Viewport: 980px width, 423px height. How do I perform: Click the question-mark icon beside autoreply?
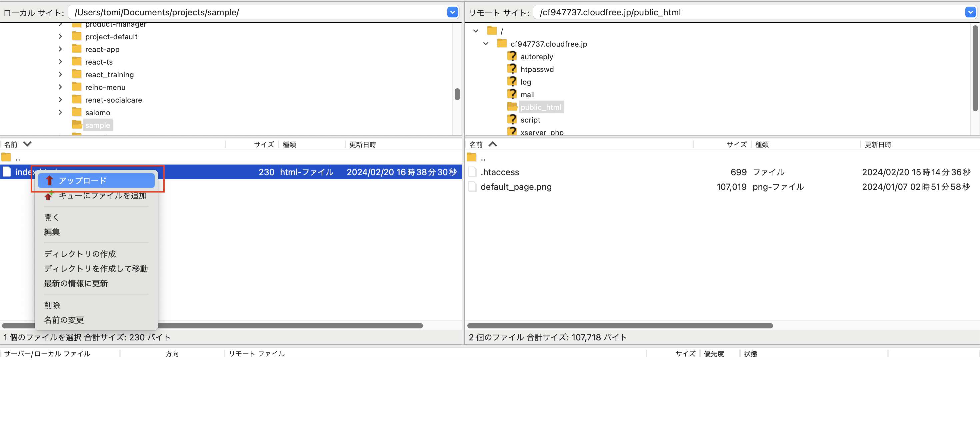[512, 57]
